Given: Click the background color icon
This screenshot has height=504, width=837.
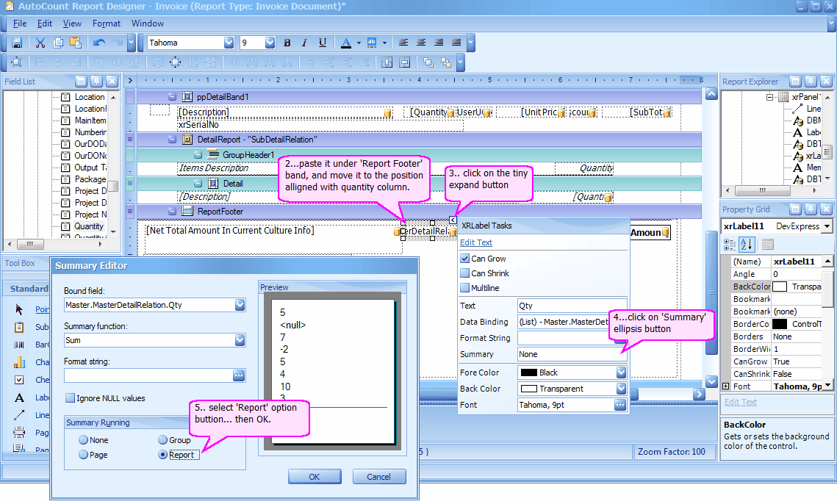Looking at the screenshot, I should coord(372,43).
